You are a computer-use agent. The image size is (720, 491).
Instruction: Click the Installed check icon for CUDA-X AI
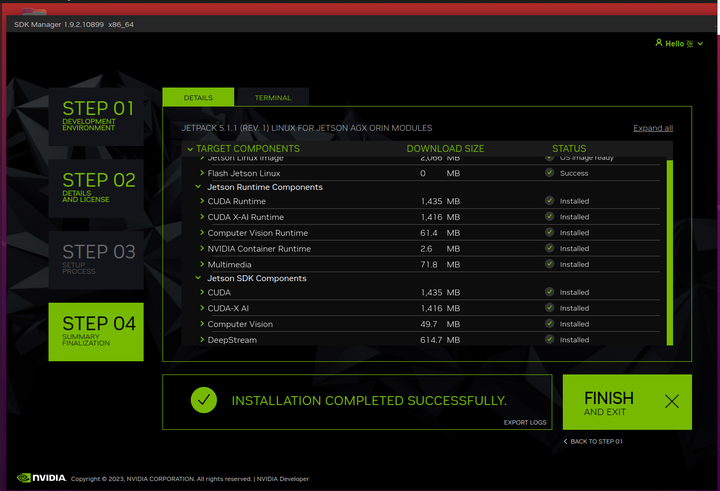click(x=549, y=308)
